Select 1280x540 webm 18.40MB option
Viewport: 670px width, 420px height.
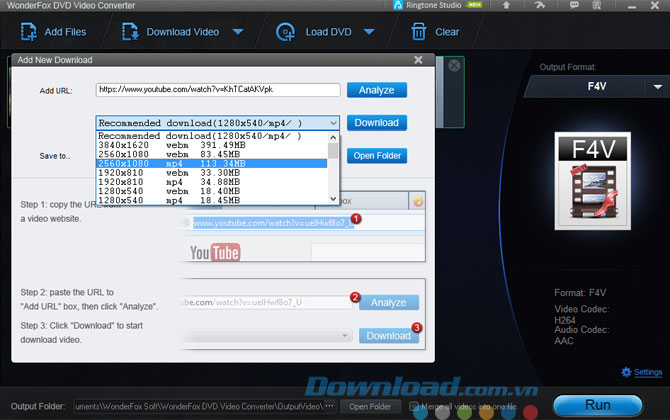(212, 191)
